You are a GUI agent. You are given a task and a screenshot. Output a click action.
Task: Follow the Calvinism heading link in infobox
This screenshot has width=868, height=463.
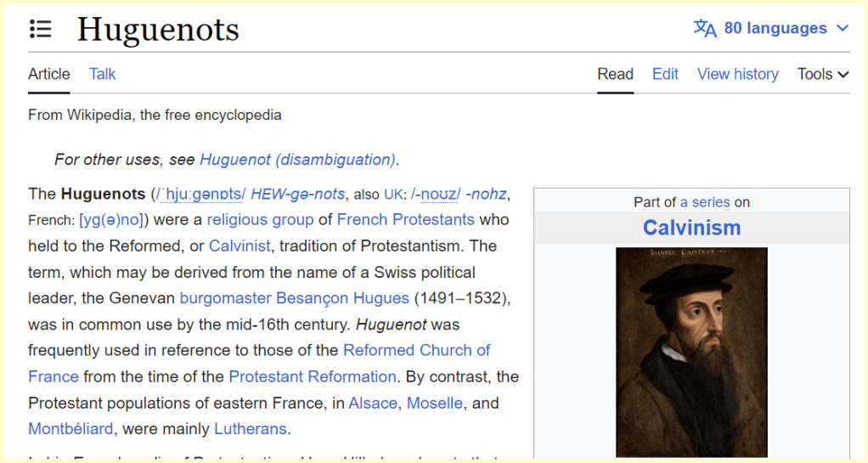(x=691, y=228)
